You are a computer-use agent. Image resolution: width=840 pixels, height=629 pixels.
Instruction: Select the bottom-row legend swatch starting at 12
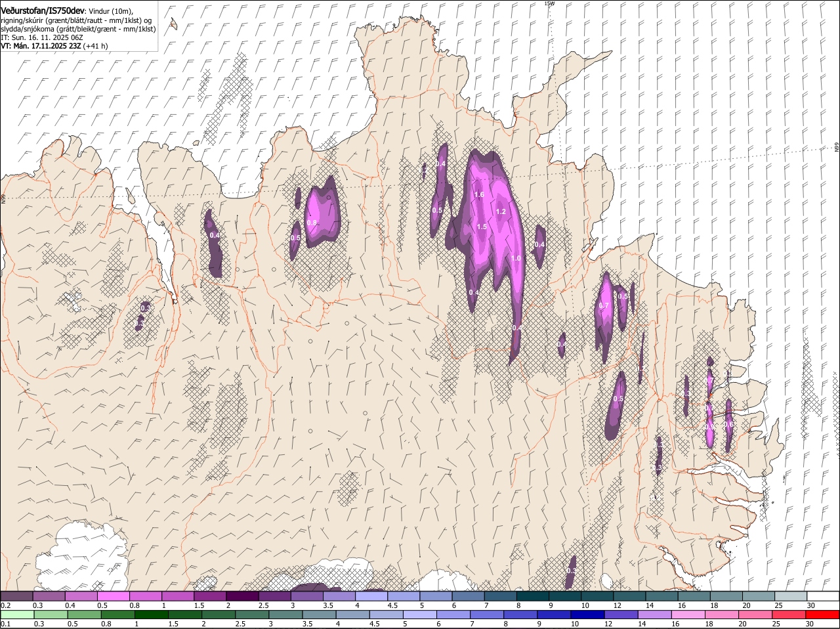(x=621, y=615)
